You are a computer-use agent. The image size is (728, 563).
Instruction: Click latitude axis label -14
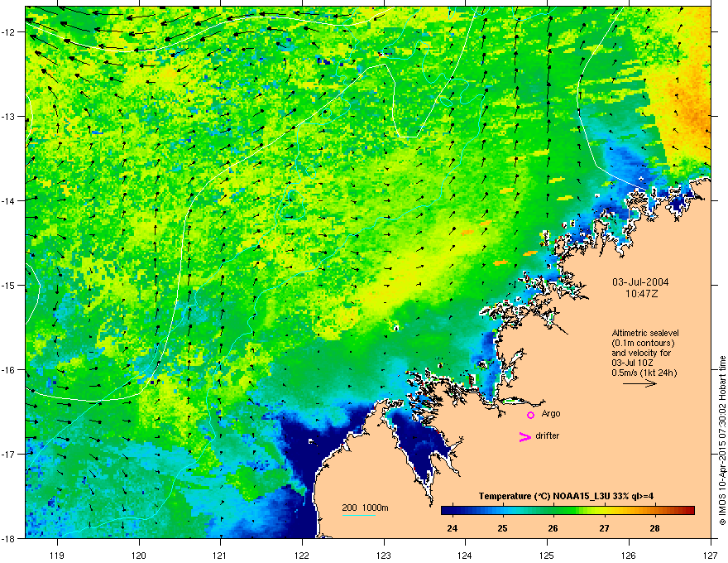point(9,200)
